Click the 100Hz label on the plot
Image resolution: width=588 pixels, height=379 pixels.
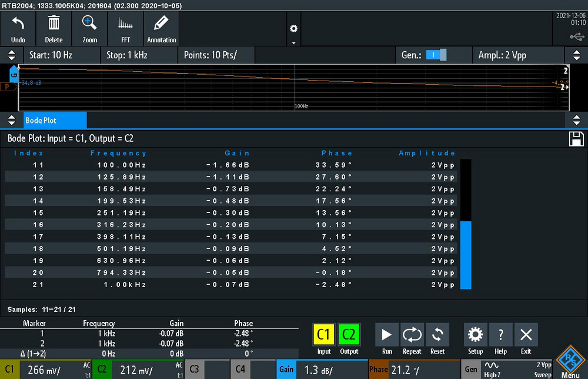coord(302,106)
